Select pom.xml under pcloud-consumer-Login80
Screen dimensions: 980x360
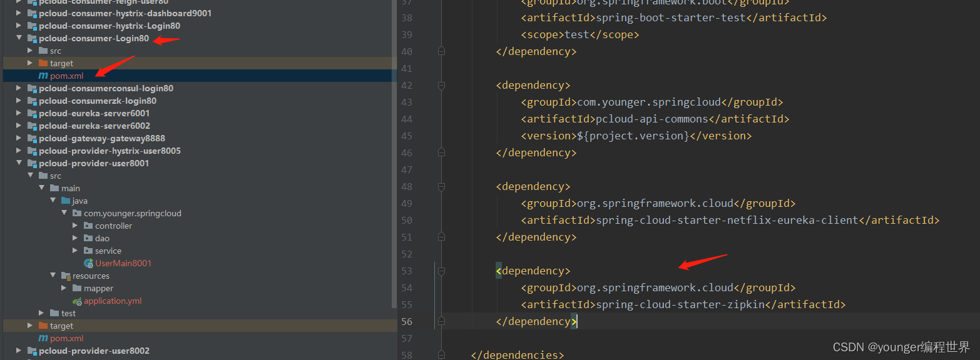[66, 76]
